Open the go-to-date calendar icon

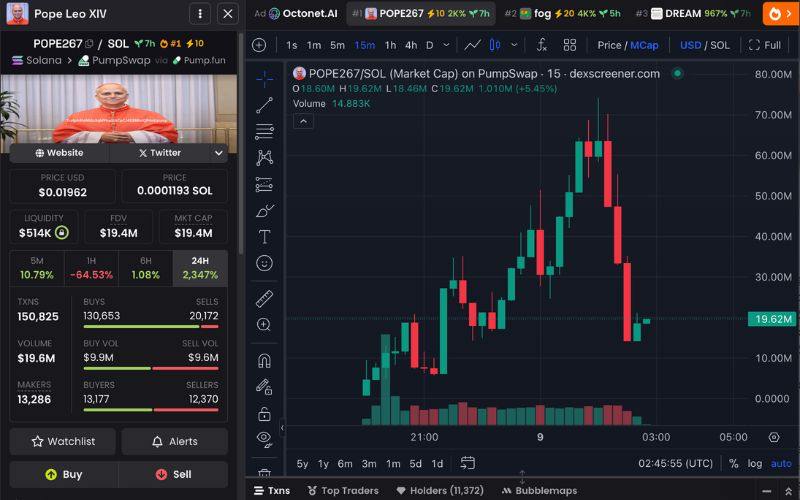[x=467, y=463]
